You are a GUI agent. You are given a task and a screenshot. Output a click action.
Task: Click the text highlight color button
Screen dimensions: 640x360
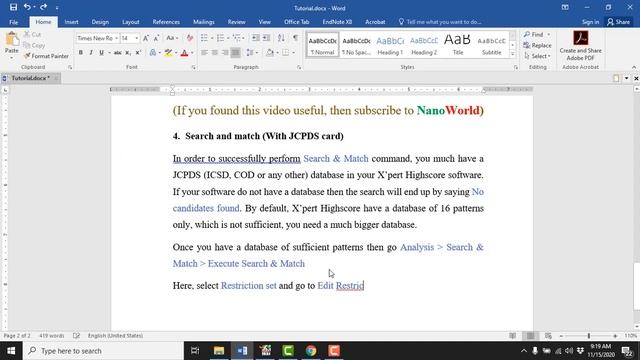pyautogui.click(x=168, y=53)
